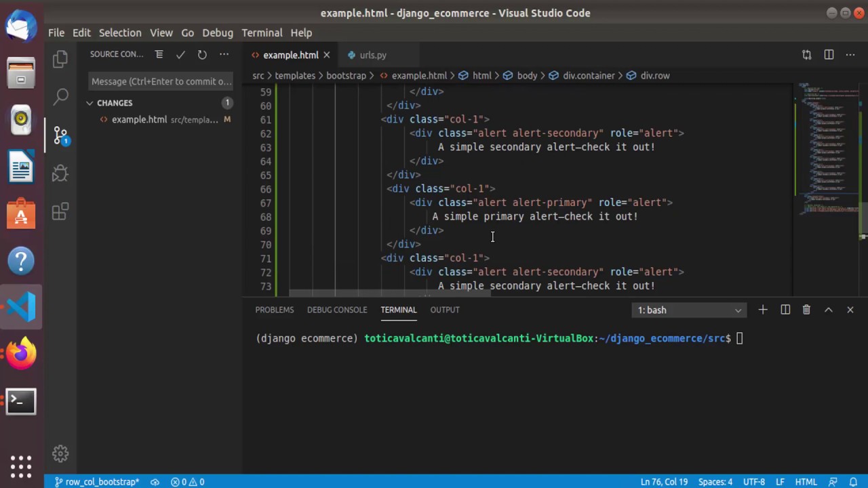This screenshot has width=868, height=488.
Task: Open changes compare icon in editor toolbar
Action: pyautogui.click(x=807, y=55)
